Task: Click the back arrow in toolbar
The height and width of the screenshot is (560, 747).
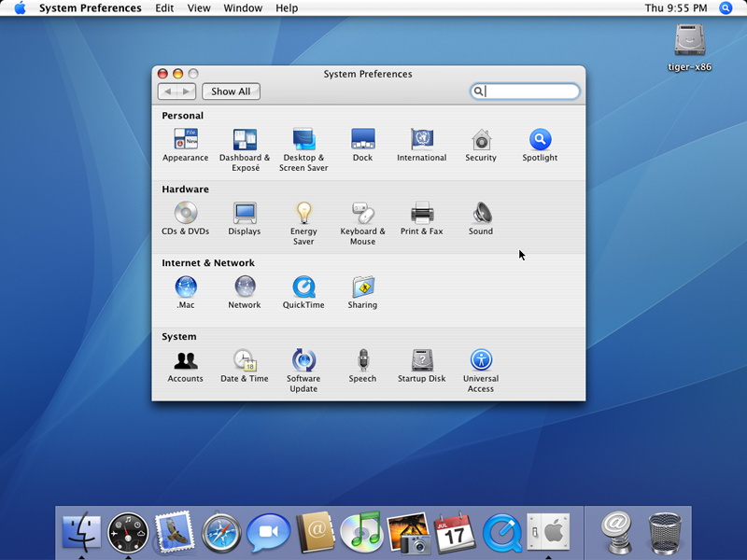Action: point(168,91)
